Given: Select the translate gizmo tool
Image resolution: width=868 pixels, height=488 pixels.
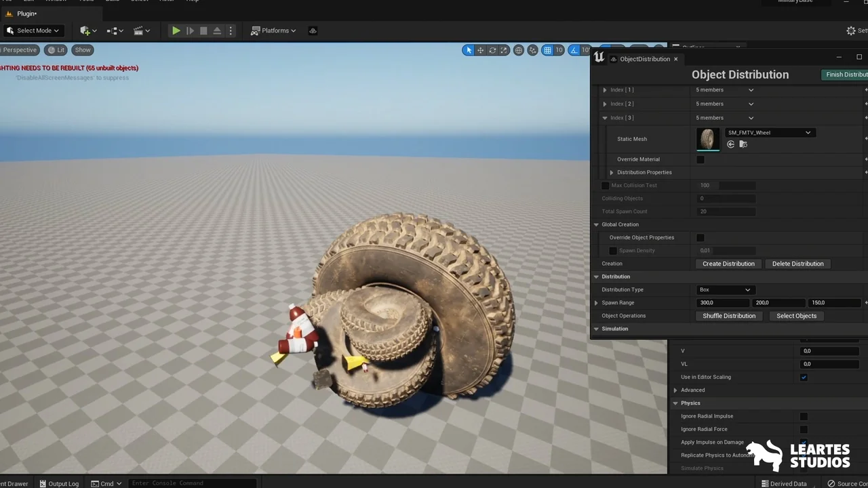Looking at the screenshot, I should [x=480, y=50].
